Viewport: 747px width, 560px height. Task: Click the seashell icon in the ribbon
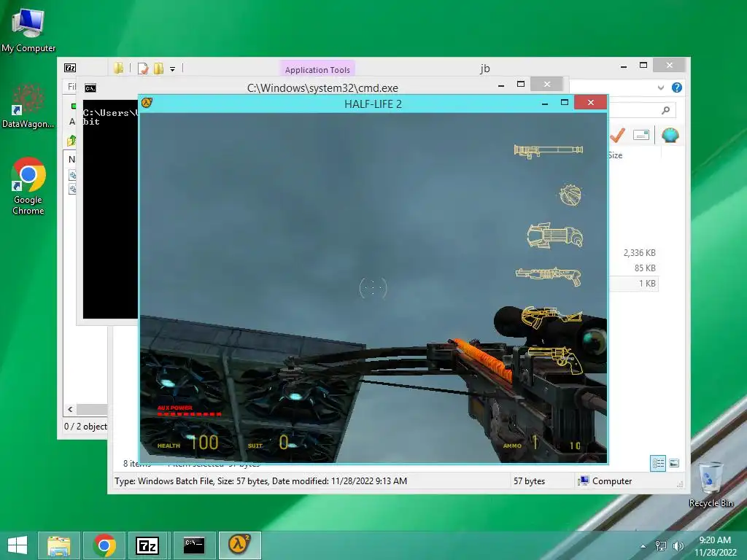(x=670, y=135)
